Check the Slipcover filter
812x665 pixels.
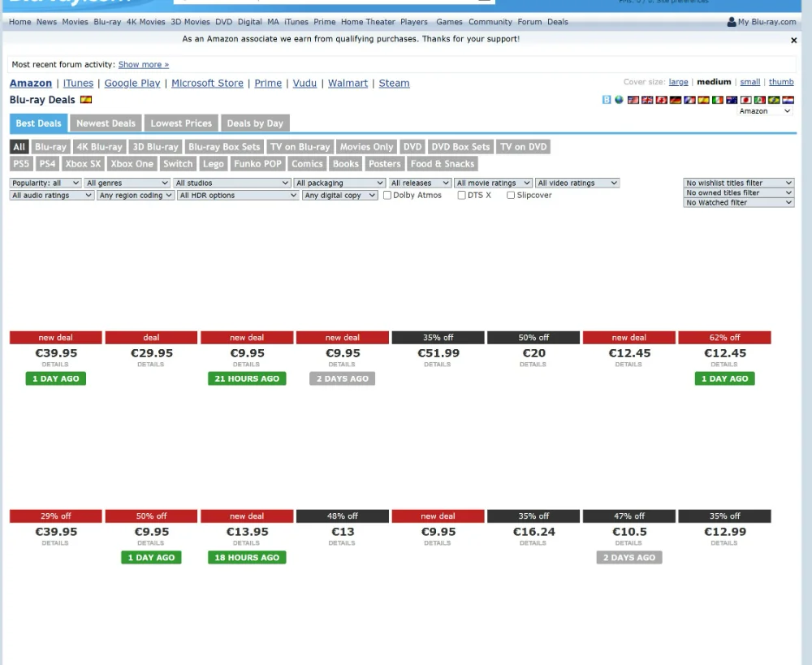point(511,195)
